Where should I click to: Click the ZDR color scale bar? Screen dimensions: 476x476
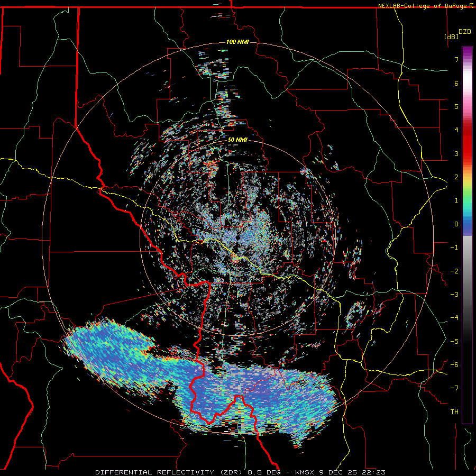467,235
